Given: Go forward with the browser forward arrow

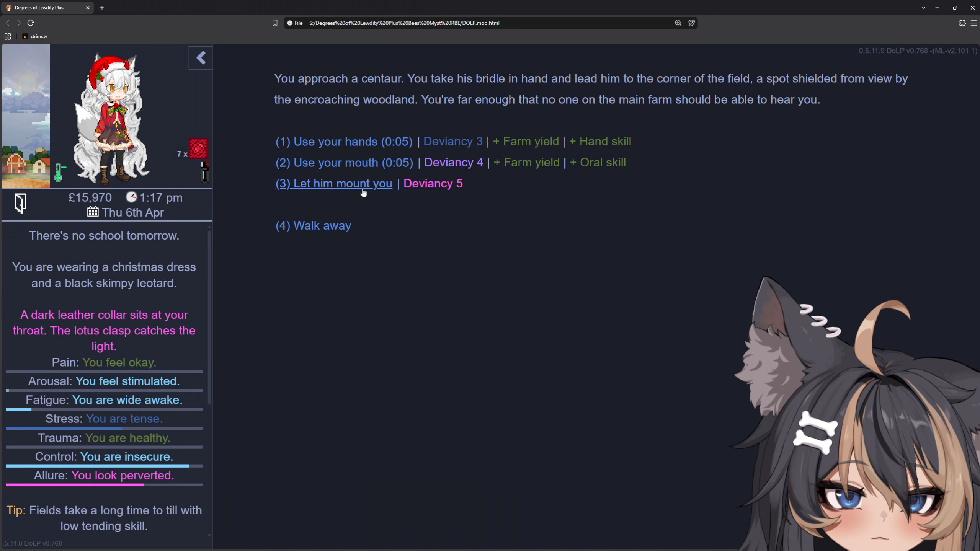Looking at the screenshot, I should point(19,23).
